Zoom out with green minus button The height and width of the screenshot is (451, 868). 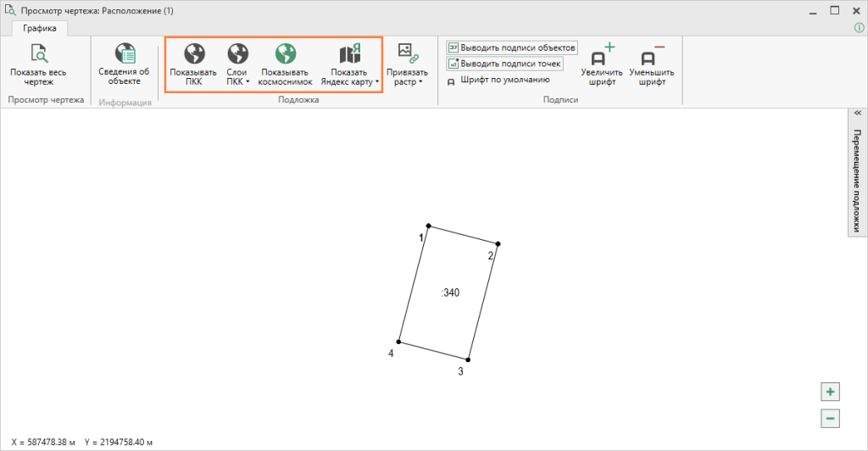[x=831, y=417]
